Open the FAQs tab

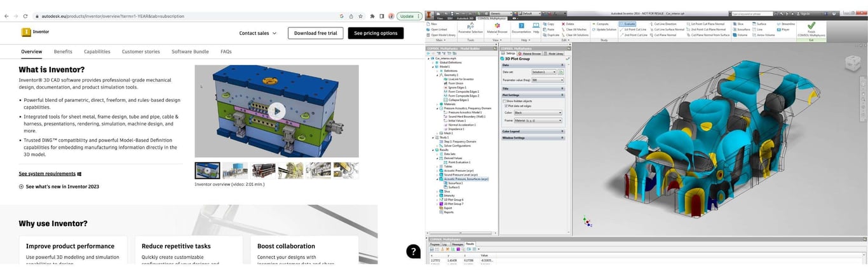(x=226, y=52)
